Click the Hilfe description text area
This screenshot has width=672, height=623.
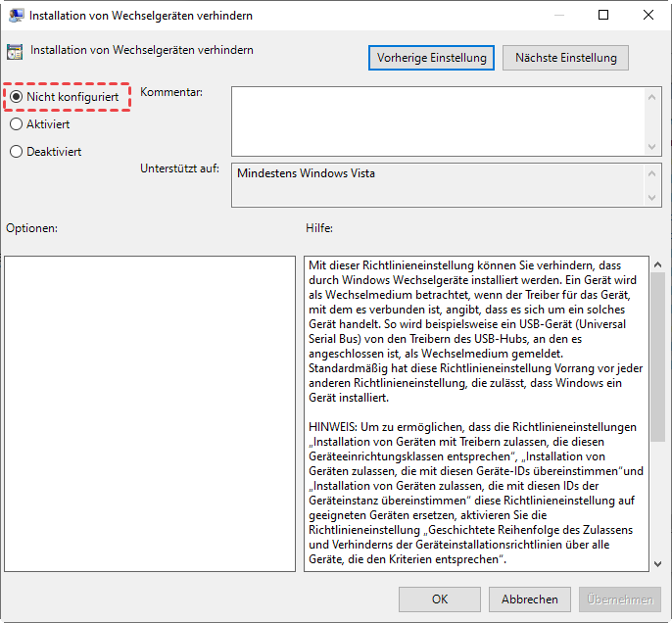click(476, 413)
